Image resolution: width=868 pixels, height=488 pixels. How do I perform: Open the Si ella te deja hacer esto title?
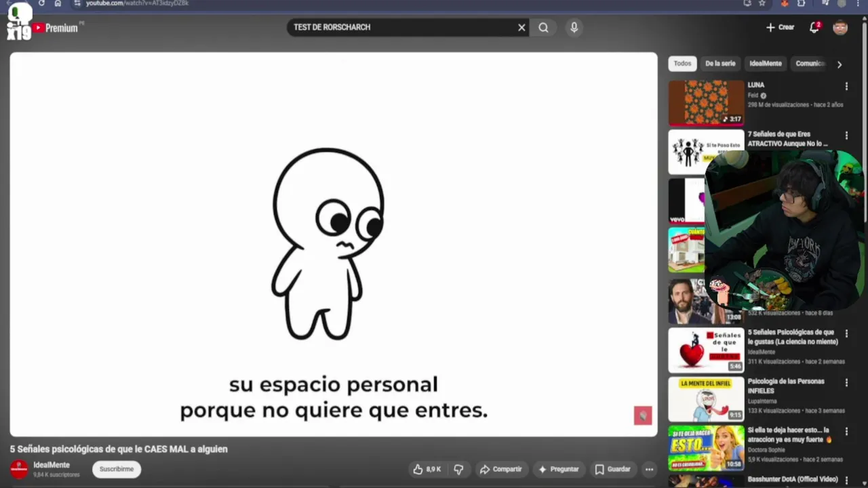pyautogui.click(x=789, y=434)
